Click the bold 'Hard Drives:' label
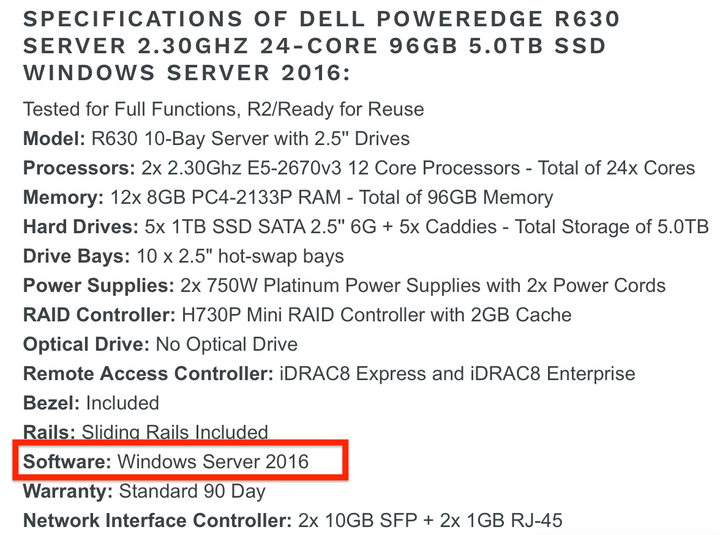This screenshot has width=720, height=535. (x=78, y=227)
